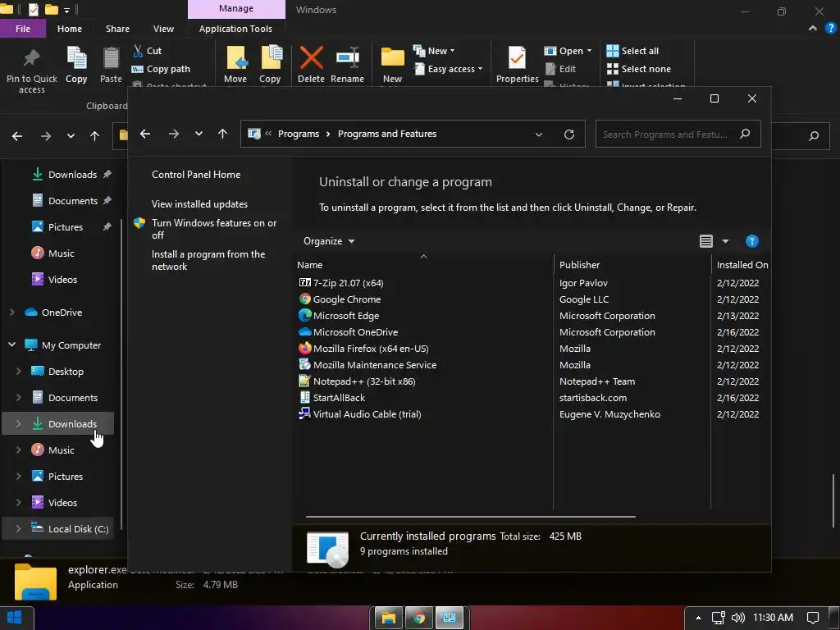The width and height of the screenshot is (840, 630).
Task: Go back in the Programs and Features window
Action: pyautogui.click(x=145, y=134)
